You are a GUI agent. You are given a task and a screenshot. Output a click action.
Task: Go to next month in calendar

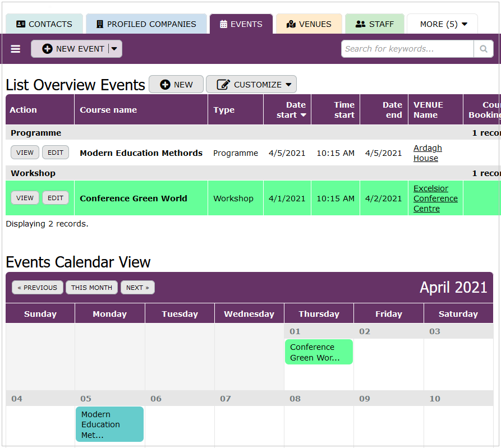(137, 288)
